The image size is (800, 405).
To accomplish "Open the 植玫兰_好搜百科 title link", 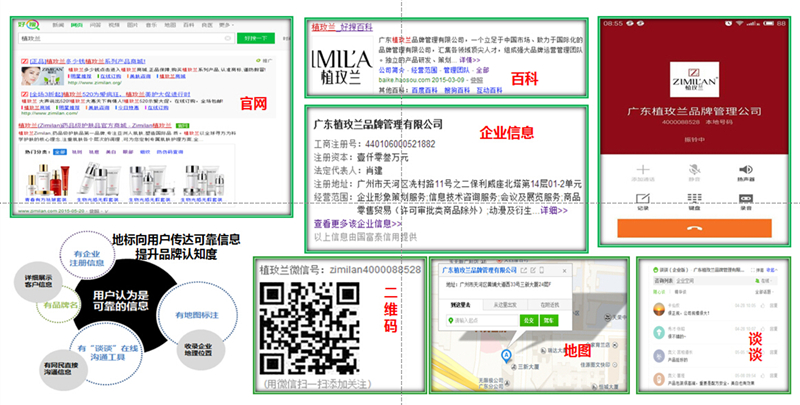I will coord(342,28).
